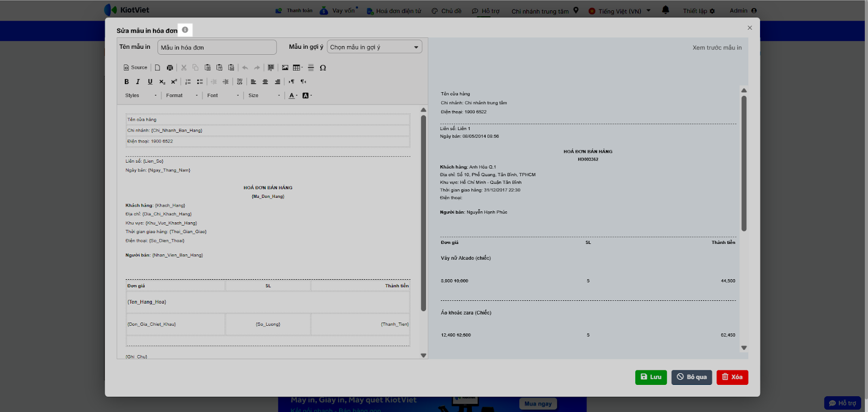Open the Size dropdown
This screenshot has height=412, width=868.
tap(264, 95)
